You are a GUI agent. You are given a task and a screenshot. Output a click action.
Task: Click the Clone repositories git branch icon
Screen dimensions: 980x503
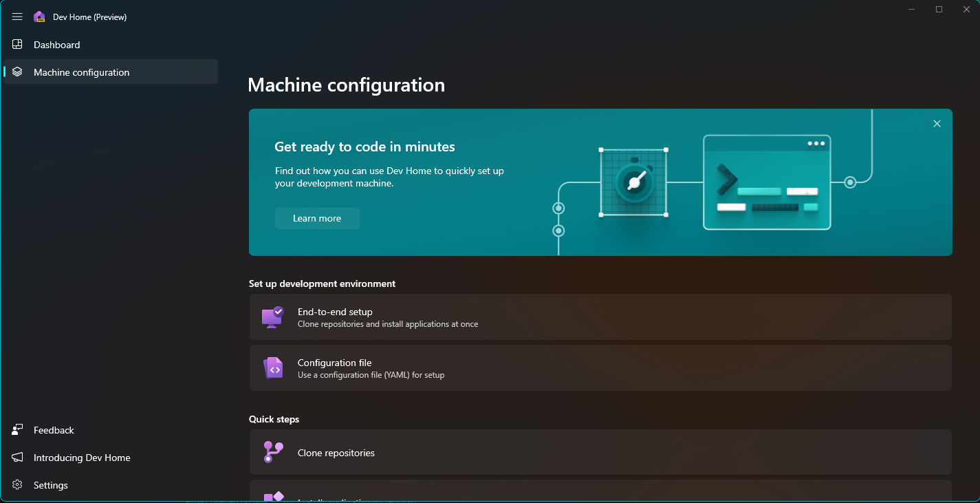(273, 452)
